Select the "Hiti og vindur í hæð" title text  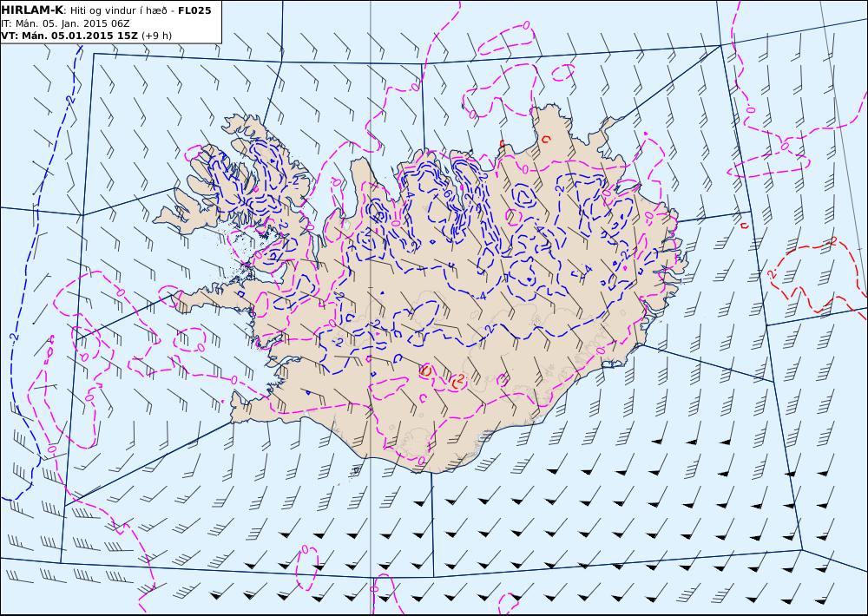tap(118, 10)
